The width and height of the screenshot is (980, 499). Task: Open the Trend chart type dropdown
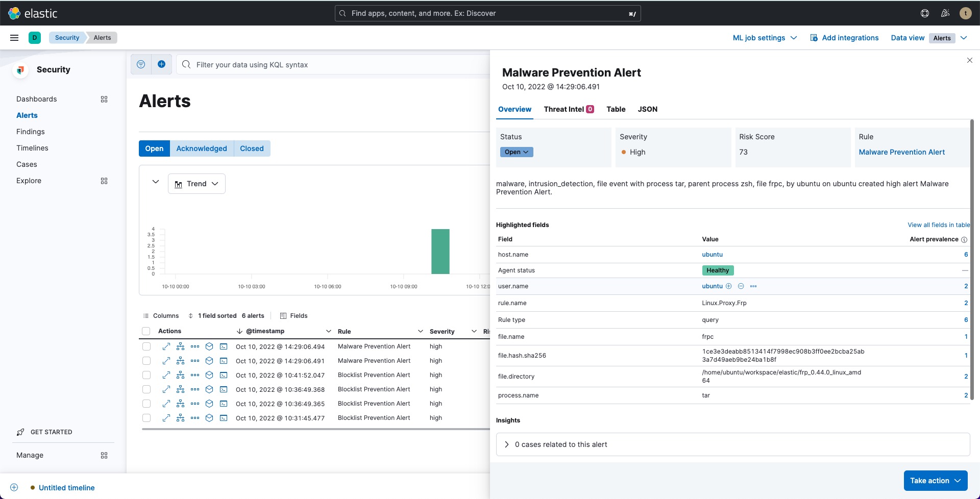(x=197, y=184)
